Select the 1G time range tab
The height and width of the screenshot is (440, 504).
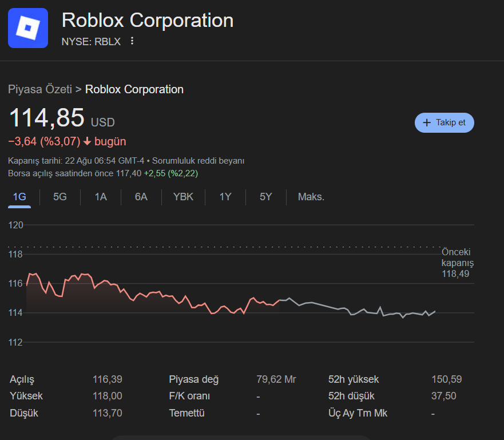point(19,197)
